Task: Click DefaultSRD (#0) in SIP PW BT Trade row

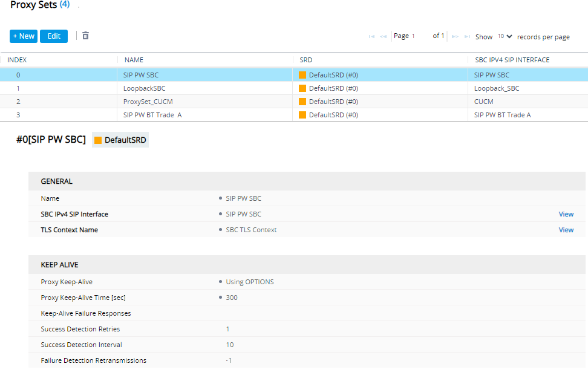Action: [333, 115]
